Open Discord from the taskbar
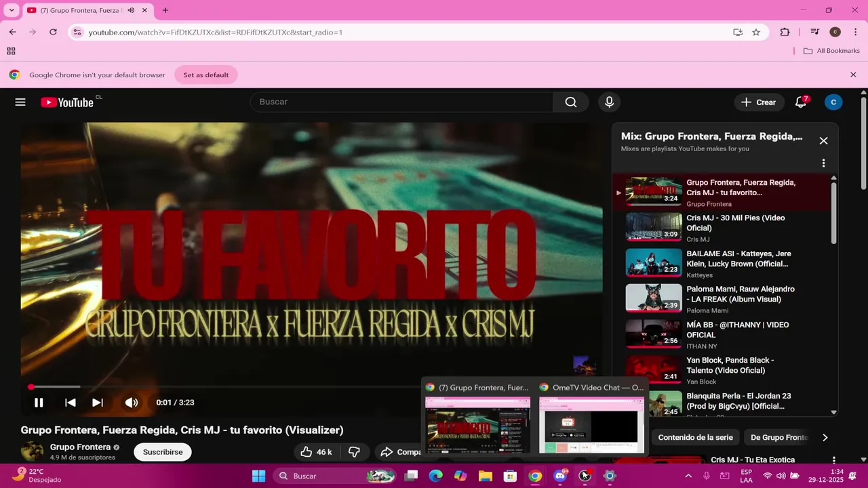 coord(560,476)
